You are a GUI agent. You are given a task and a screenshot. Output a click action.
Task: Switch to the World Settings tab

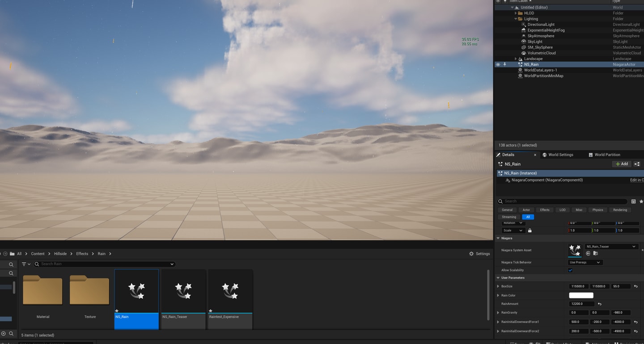pos(558,155)
